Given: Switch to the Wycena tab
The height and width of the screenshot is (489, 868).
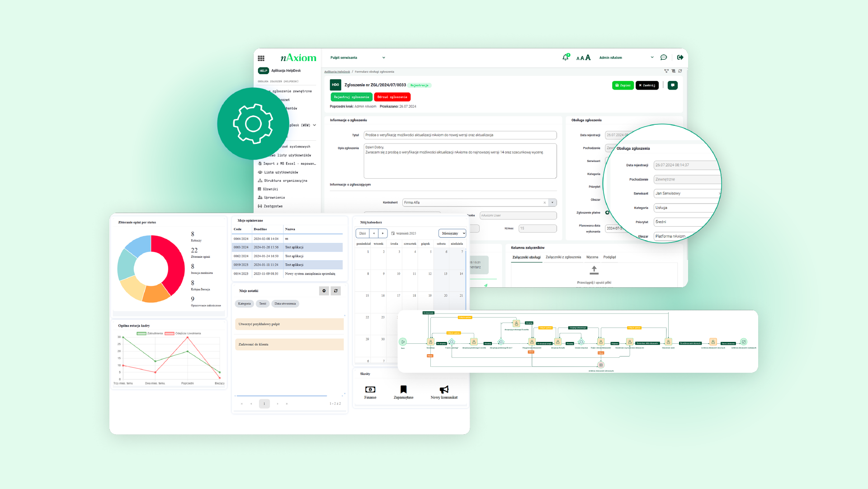Looking at the screenshot, I should (592, 257).
